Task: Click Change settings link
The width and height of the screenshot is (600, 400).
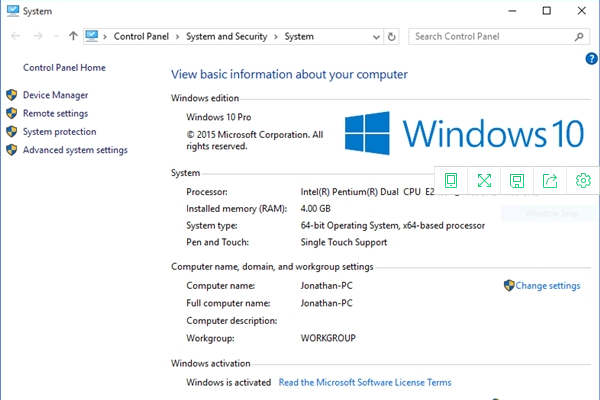Action: [x=548, y=286]
